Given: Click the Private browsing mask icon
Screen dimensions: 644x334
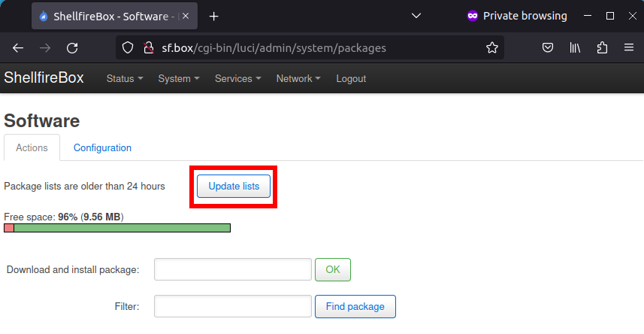Looking at the screenshot, I should pyautogui.click(x=473, y=16).
